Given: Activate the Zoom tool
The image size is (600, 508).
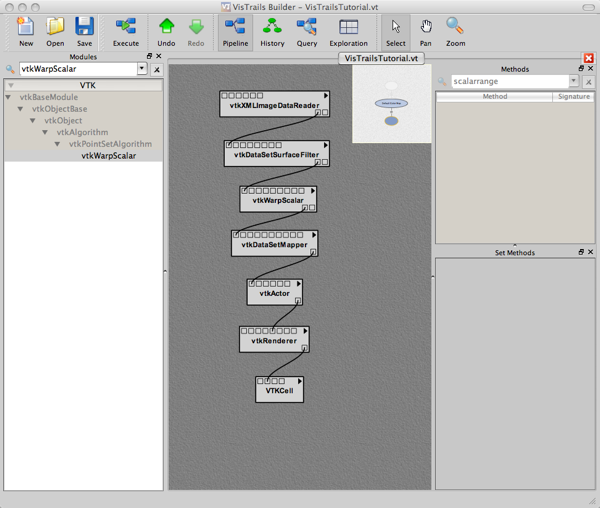Looking at the screenshot, I should pos(455,32).
